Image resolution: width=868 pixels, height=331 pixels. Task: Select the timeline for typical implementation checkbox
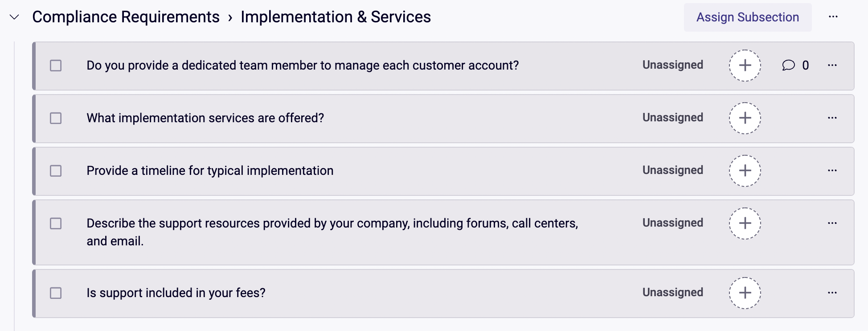(x=56, y=171)
